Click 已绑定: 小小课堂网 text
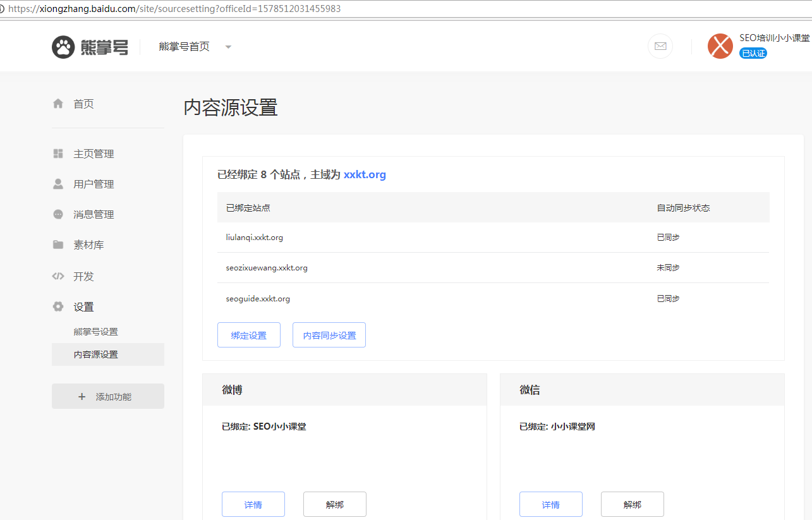812x520 pixels. (557, 426)
